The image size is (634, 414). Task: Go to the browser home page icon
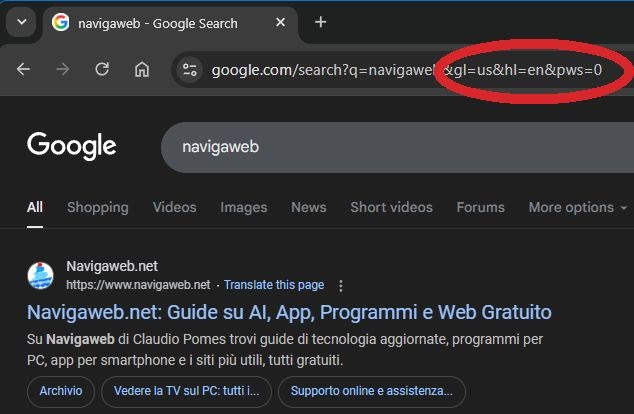[x=142, y=70]
